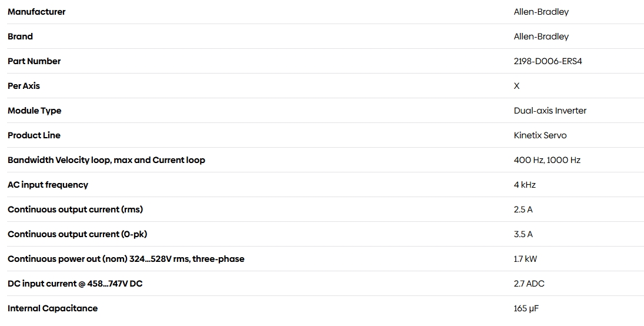The width and height of the screenshot is (644, 326).
Task: Select part number 2198-D006-ERS4
Action: (548, 61)
